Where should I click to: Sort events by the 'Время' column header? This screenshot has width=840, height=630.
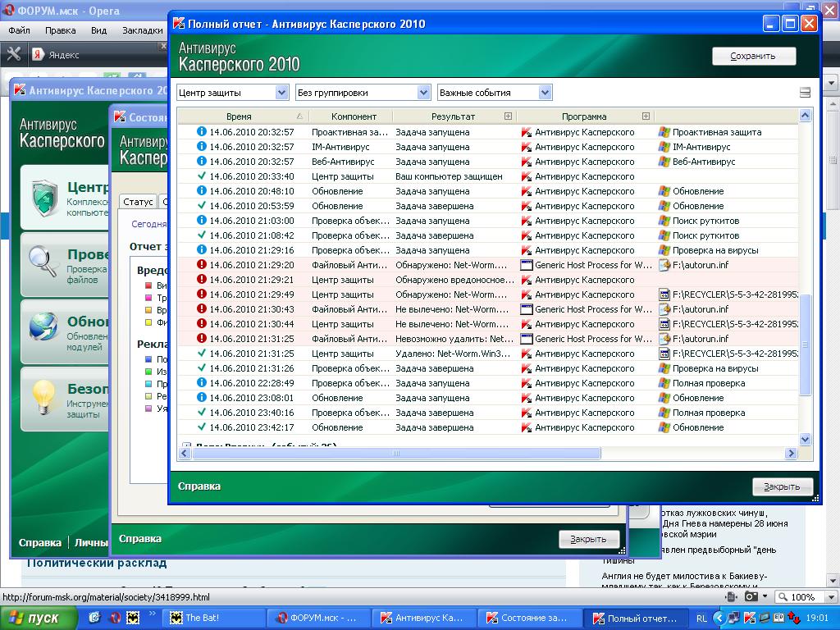[x=239, y=116]
